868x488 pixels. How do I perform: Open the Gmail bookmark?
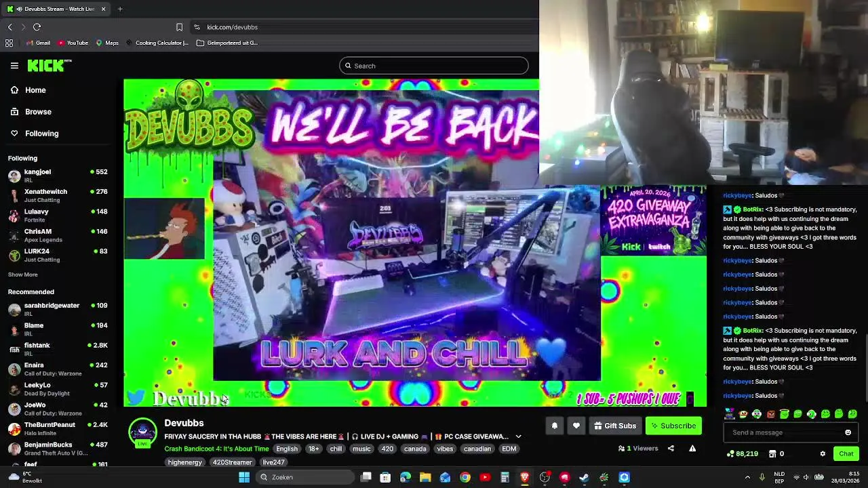(38, 43)
